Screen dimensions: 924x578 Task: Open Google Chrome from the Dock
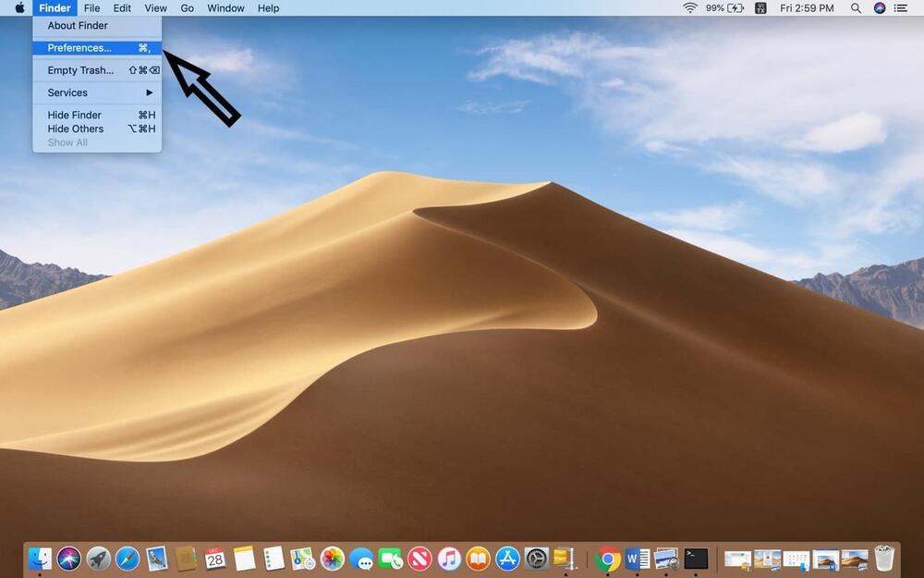(x=608, y=559)
